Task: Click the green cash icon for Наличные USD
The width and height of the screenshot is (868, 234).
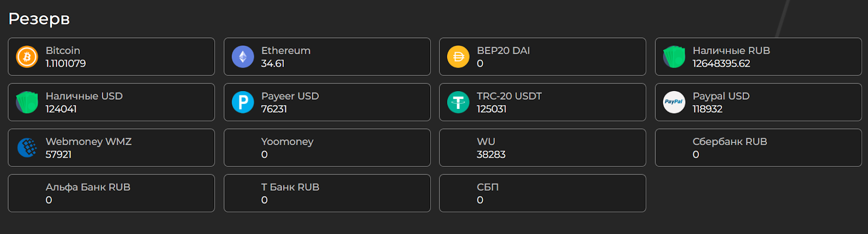Action: [x=27, y=102]
